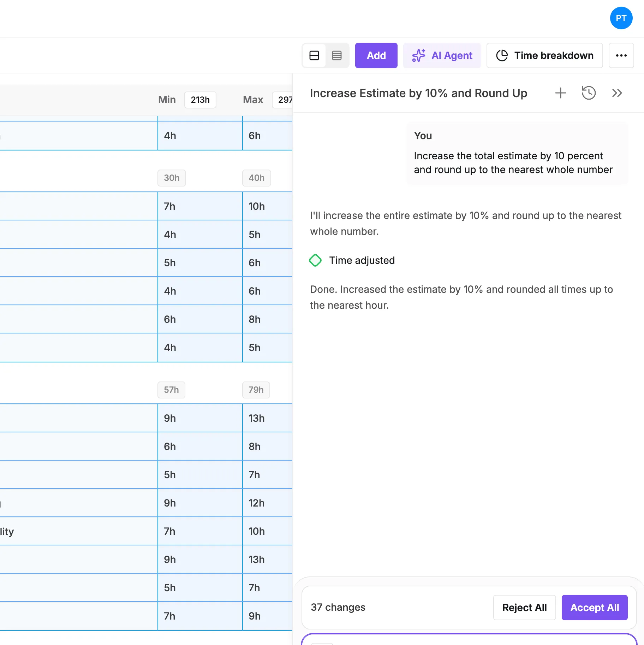Open the Time breakdown chart
Screen dimensions: 644x645
pyautogui.click(x=544, y=55)
